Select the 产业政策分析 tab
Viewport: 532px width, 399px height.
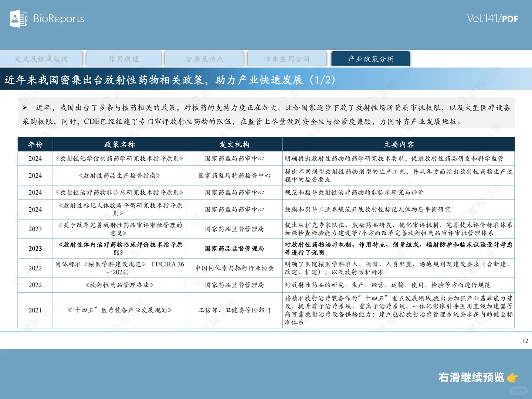point(370,58)
